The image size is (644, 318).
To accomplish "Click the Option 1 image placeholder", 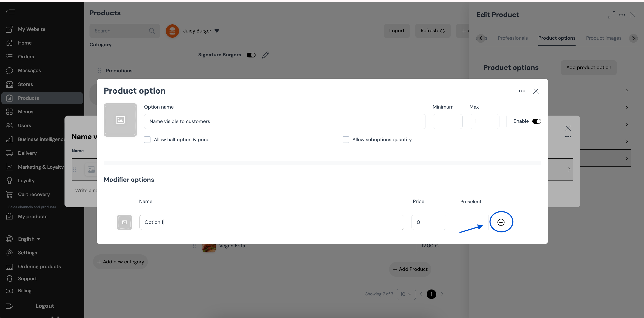I will pyautogui.click(x=125, y=222).
